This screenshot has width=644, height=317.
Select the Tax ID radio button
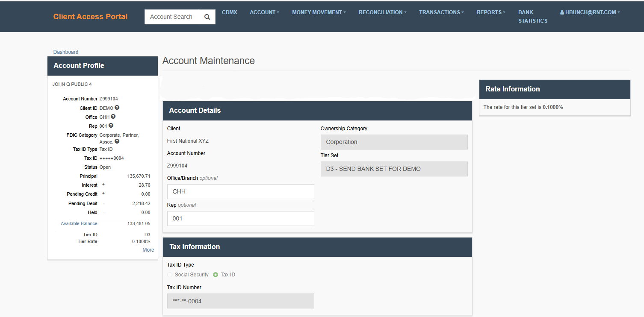point(216,275)
